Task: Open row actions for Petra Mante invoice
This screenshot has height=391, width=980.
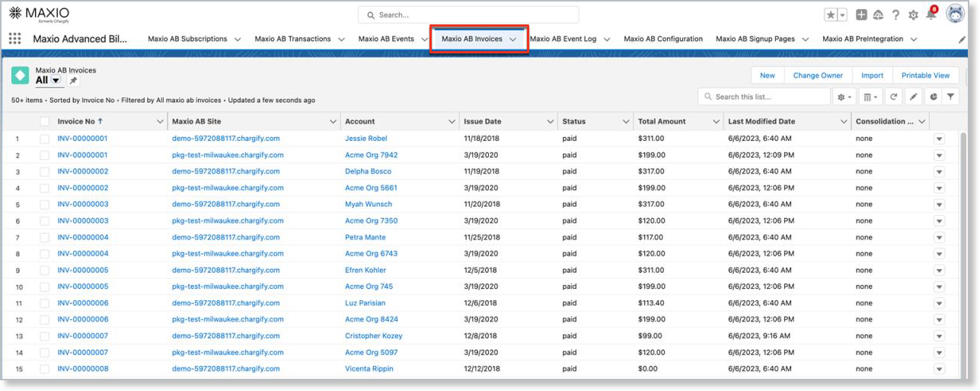Action: [939, 237]
